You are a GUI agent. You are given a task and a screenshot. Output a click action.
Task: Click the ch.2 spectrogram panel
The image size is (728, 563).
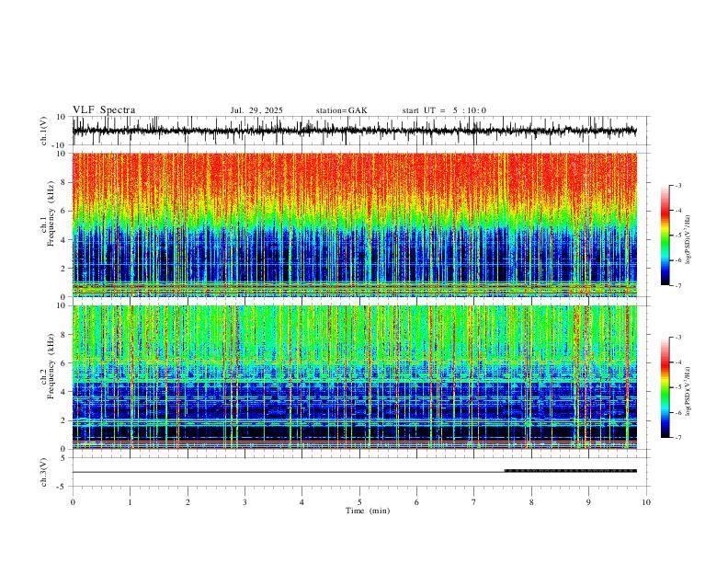coord(354,377)
